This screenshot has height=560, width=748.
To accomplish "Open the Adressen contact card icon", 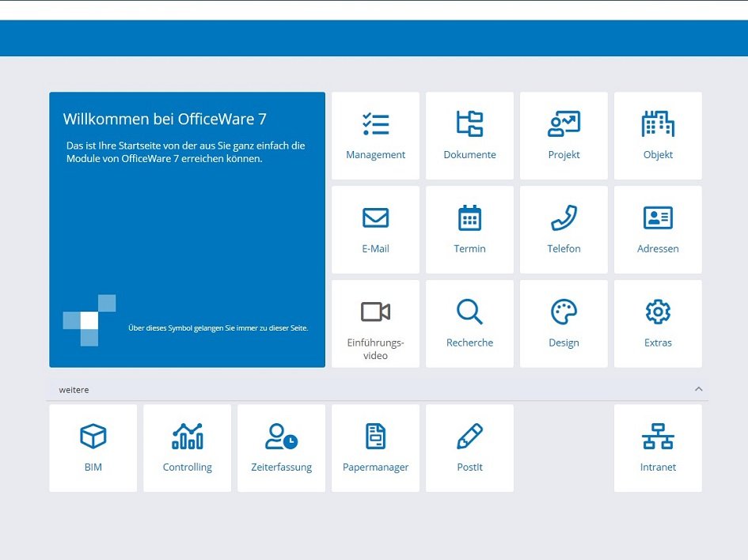I will [658, 218].
